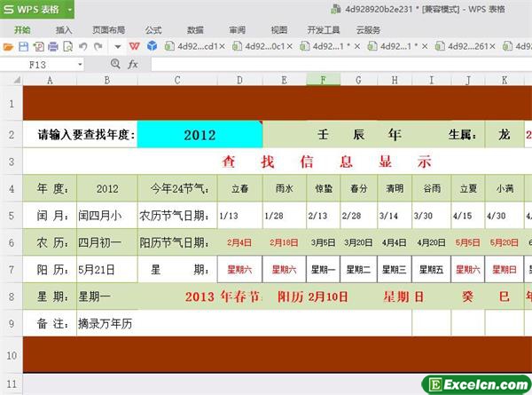
Task: Switch to document tab 4d92...cd1
Action: coord(192,46)
